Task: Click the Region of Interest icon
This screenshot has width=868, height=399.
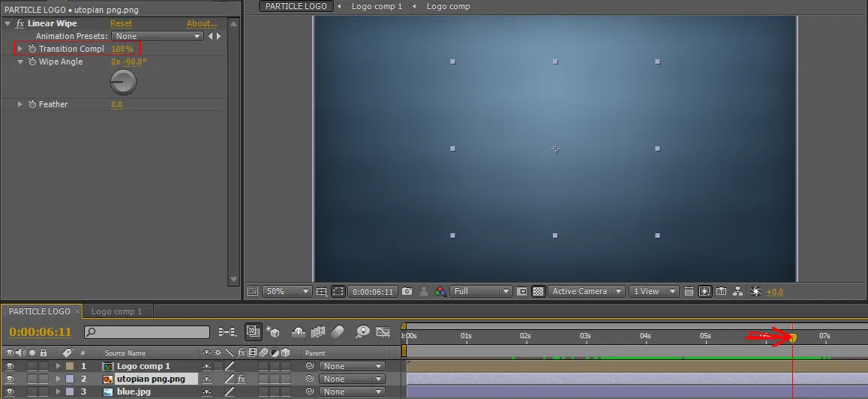Action: point(521,291)
